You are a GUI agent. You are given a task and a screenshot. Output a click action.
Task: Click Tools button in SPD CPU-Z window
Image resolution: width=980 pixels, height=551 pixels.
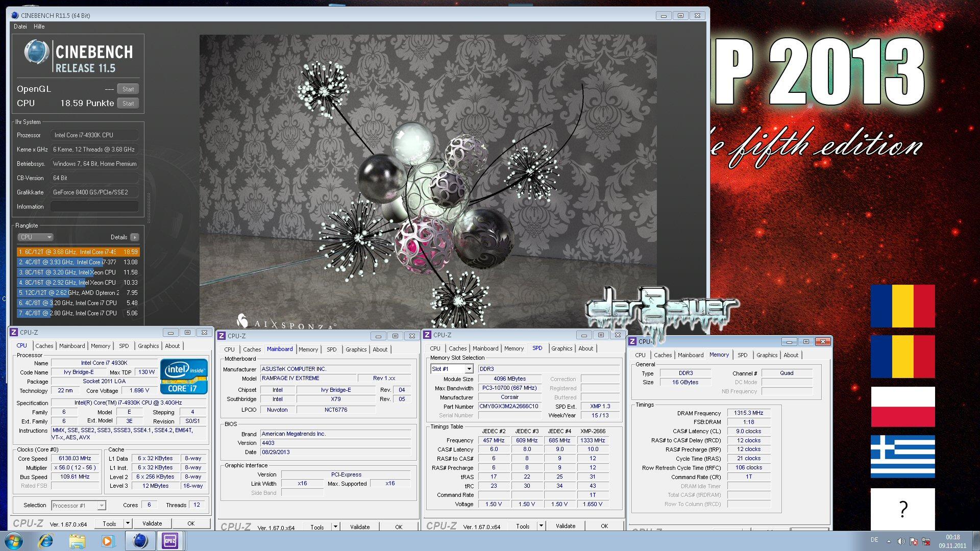coord(523,526)
